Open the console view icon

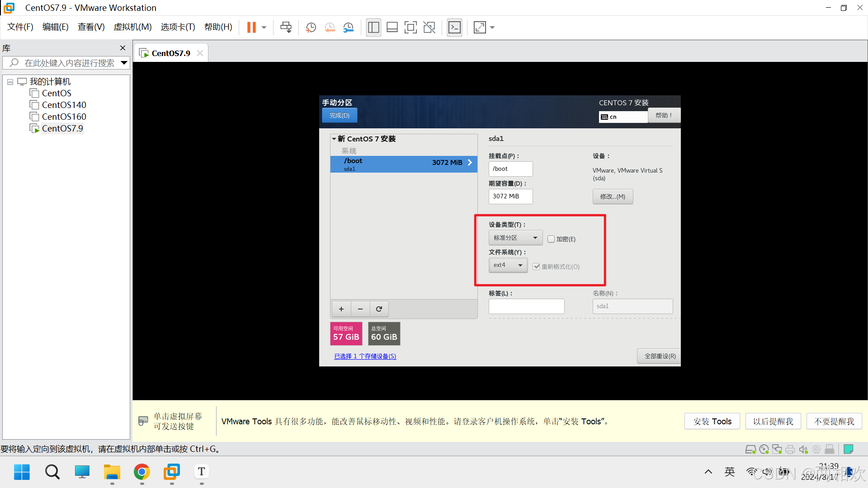click(454, 28)
